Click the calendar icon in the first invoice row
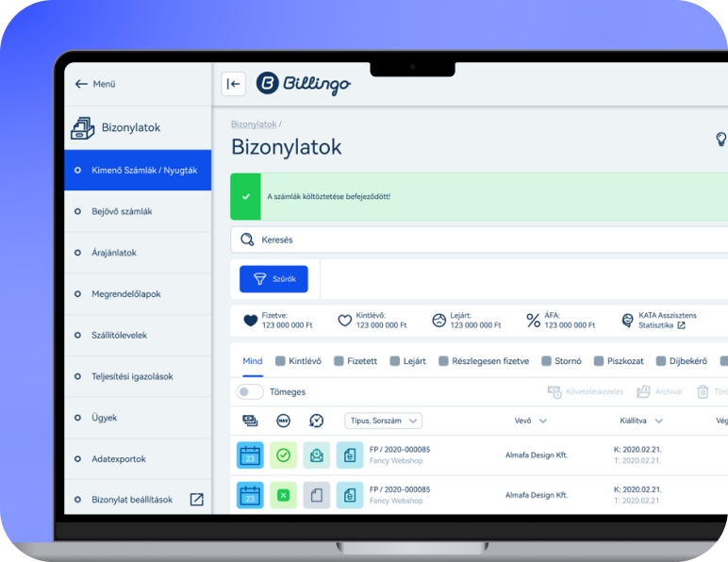The image size is (728, 562). pyautogui.click(x=250, y=456)
